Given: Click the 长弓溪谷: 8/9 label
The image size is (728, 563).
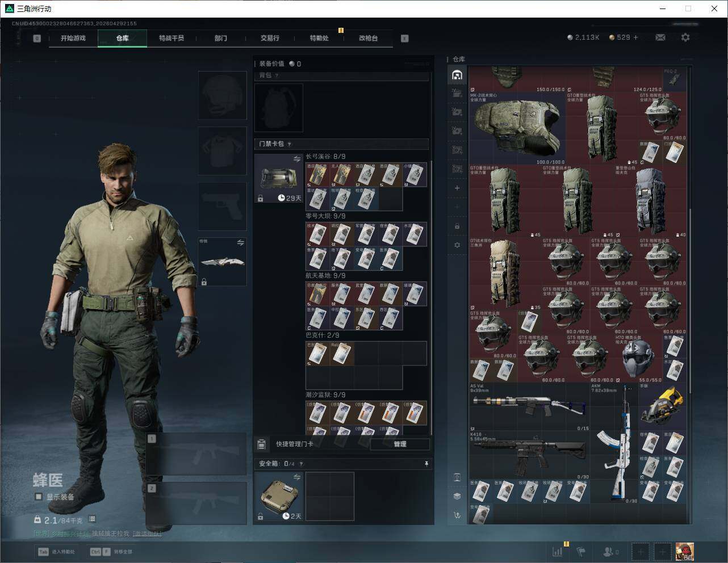Looking at the screenshot, I should (x=325, y=157).
